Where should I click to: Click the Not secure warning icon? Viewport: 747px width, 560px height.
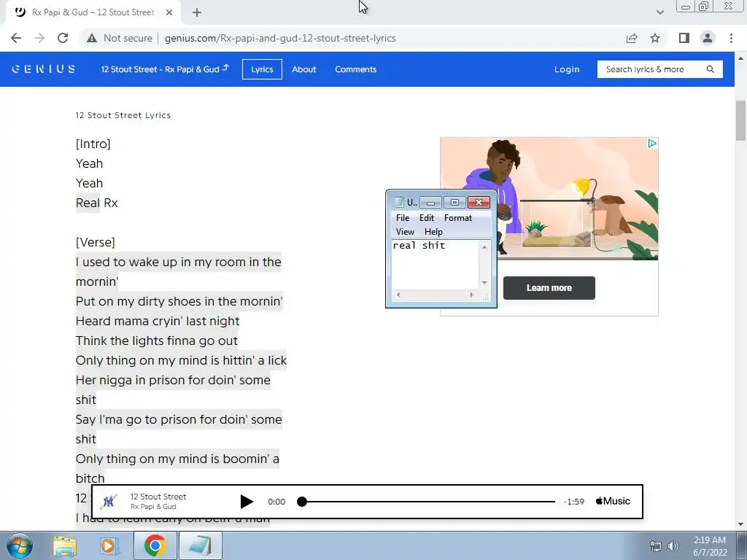92,38
